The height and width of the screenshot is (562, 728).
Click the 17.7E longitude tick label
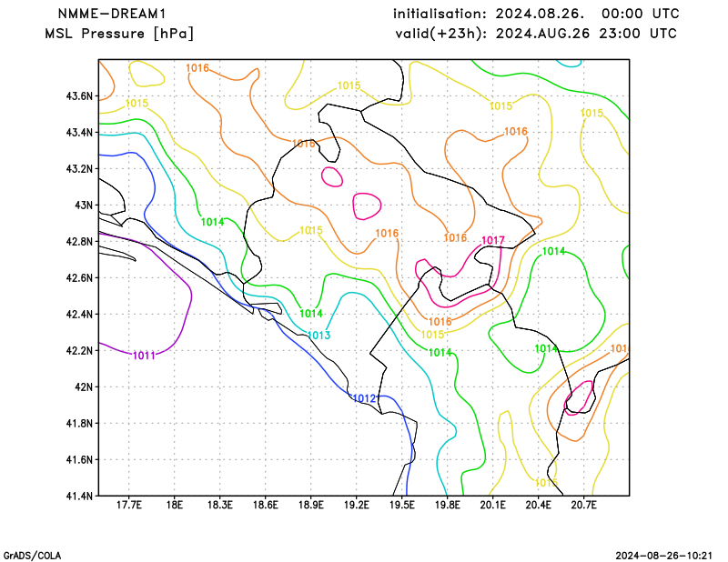click(129, 505)
